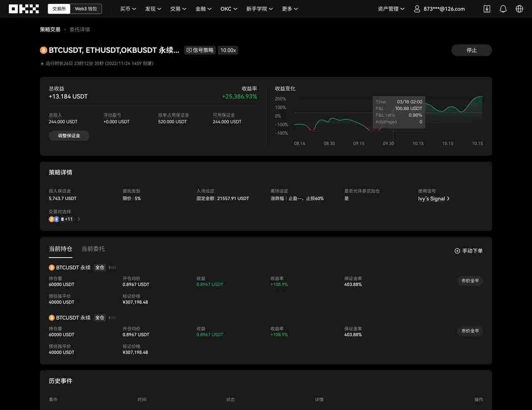Click the account profile icon

[416, 9]
